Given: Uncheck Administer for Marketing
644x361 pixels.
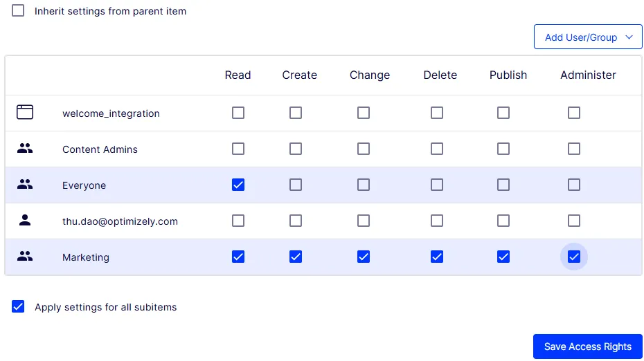Looking at the screenshot, I should [x=574, y=257].
